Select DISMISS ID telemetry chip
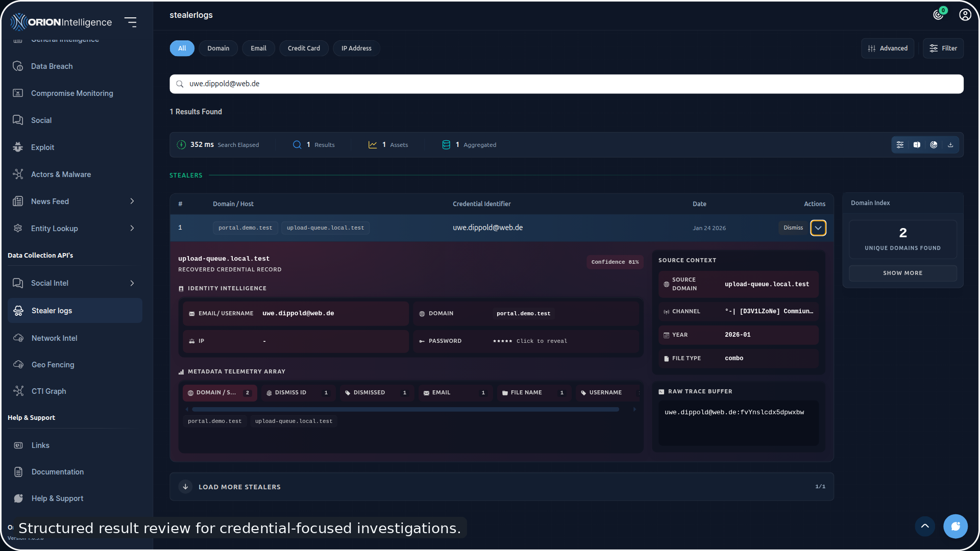980x551 pixels. tap(299, 393)
